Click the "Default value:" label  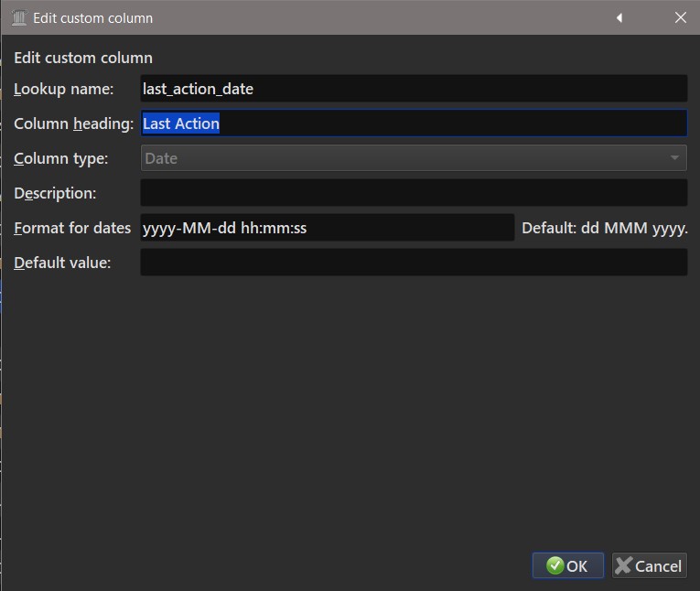(62, 263)
